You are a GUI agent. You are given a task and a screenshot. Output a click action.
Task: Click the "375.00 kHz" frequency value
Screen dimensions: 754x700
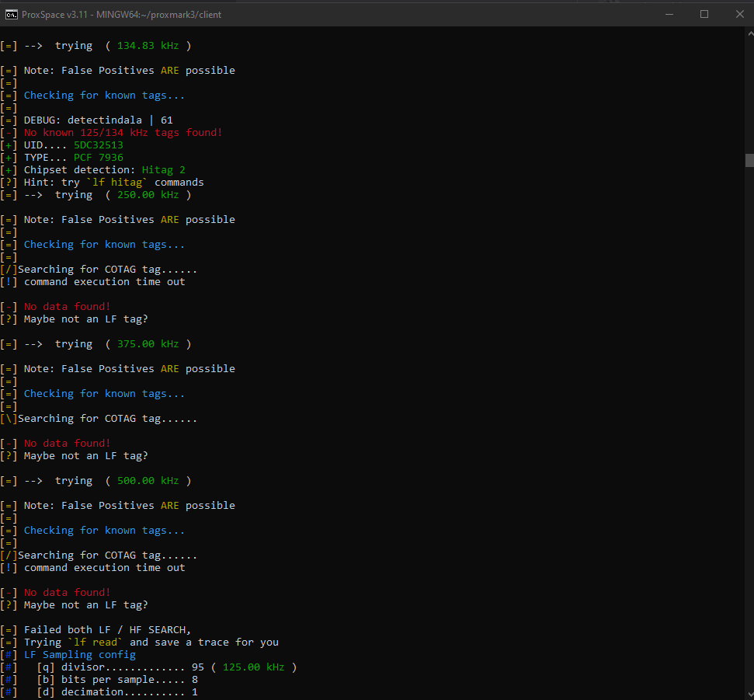pos(148,344)
